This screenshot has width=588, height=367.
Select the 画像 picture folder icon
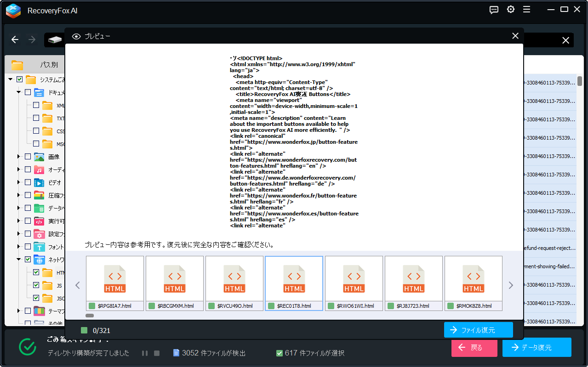[x=39, y=157]
